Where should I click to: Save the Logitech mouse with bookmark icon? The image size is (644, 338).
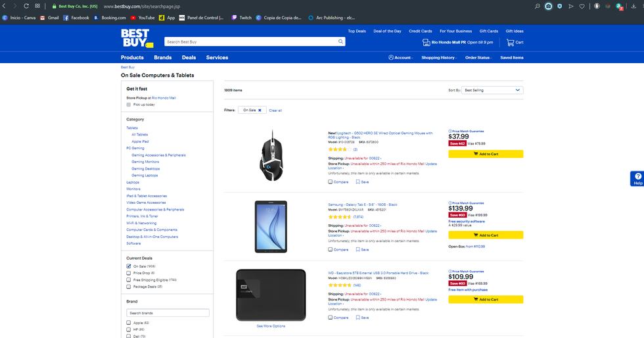(x=358, y=181)
